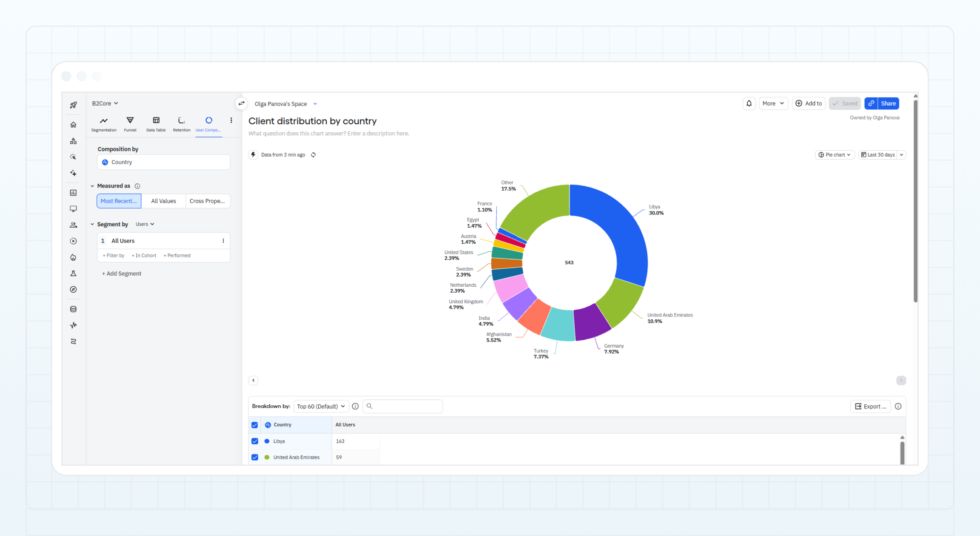Viewport: 980px width, 536px height.
Task: Open the All Users segment options menu
Action: (x=223, y=241)
